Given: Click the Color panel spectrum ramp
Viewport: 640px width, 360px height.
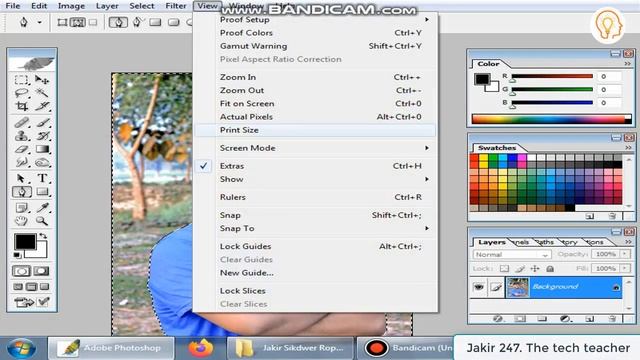Looking at the screenshot, I should click(x=551, y=119).
